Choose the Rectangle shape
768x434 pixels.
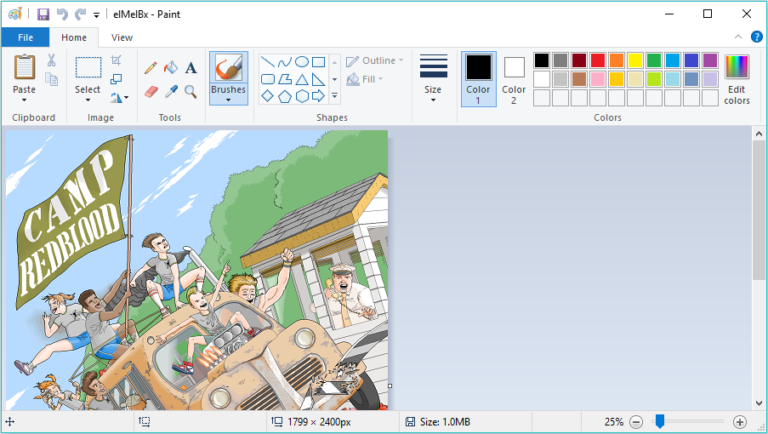[x=318, y=62]
